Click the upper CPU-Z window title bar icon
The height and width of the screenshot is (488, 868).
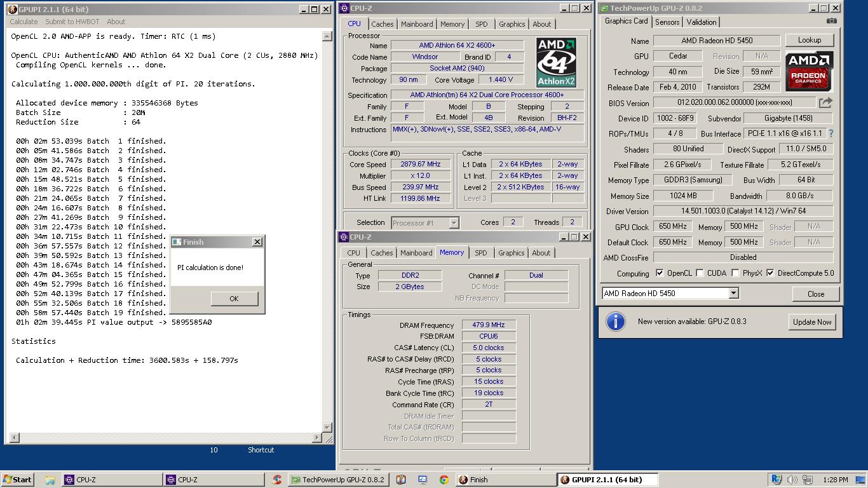pyautogui.click(x=344, y=8)
